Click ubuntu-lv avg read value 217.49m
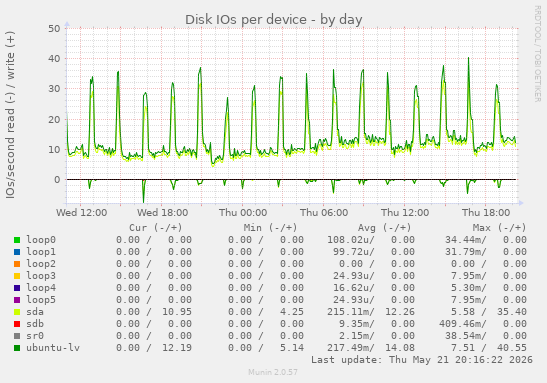 pos(348,348)
